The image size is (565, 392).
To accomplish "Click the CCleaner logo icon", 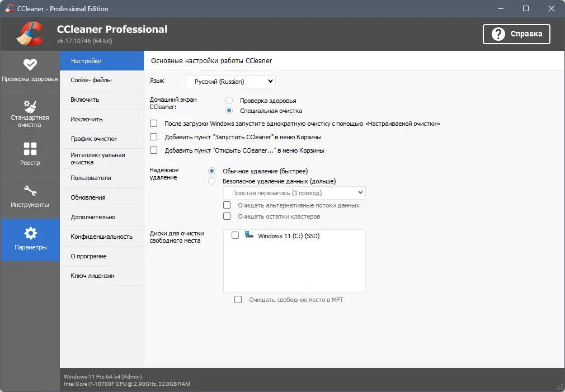I will pyautogui.click(x=29, y=34).
